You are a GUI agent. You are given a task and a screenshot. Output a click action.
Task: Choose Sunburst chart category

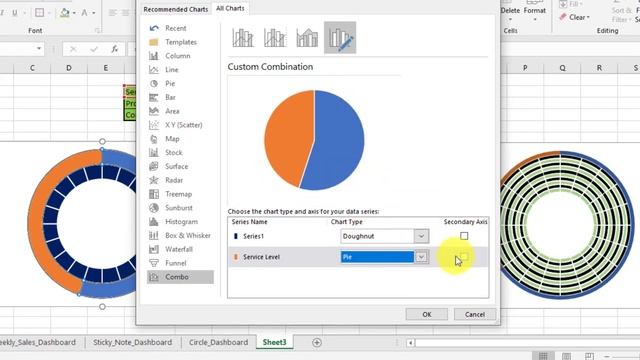pos(180,208)
